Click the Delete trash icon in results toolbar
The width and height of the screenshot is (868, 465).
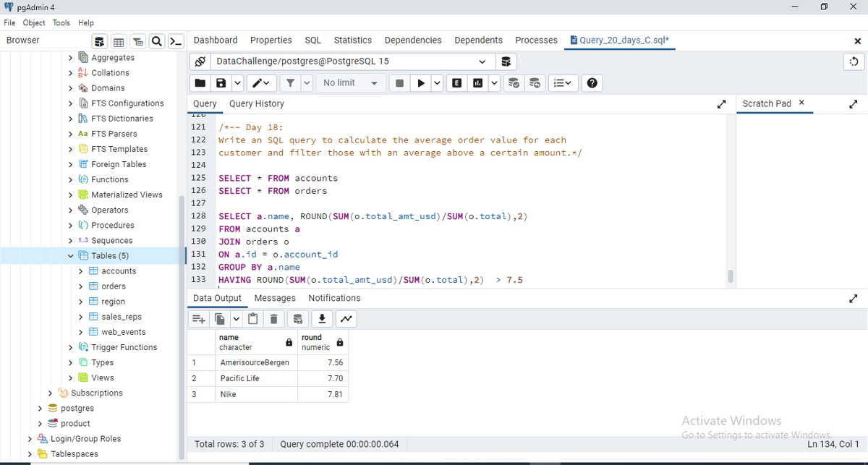tap(273, 319)
